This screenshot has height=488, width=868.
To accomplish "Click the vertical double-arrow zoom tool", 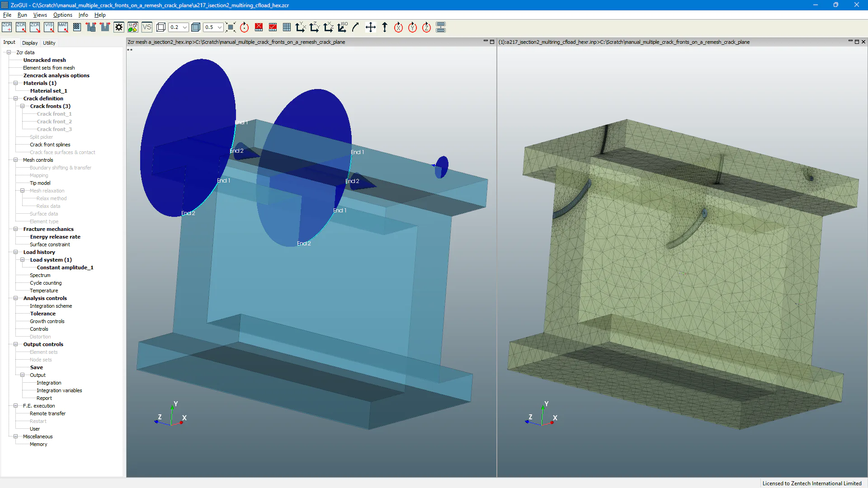I will (x=385, y=27).
